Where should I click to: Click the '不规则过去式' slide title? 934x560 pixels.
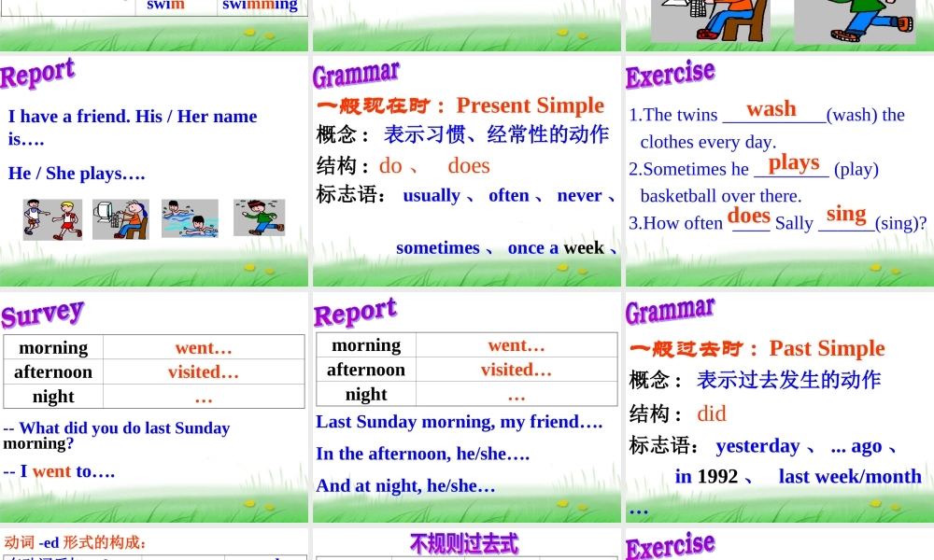coord(464,543)
